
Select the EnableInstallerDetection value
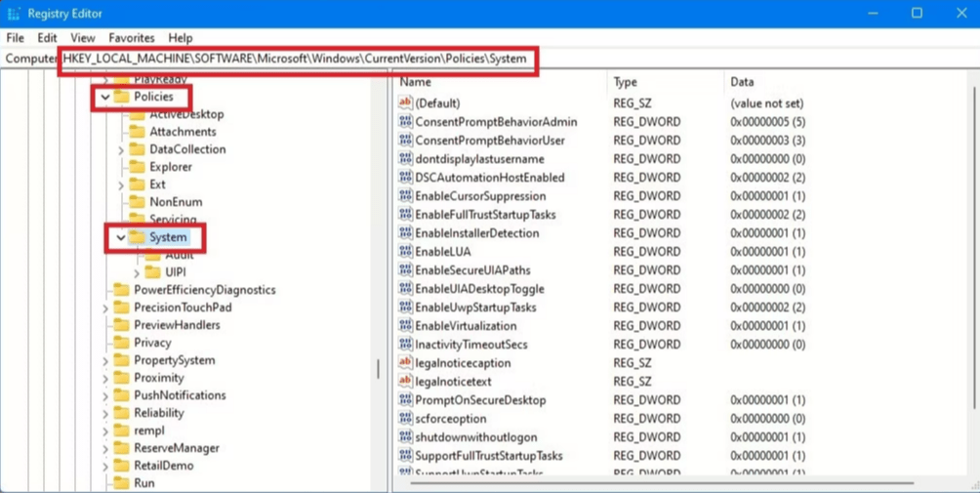(477, 233)
